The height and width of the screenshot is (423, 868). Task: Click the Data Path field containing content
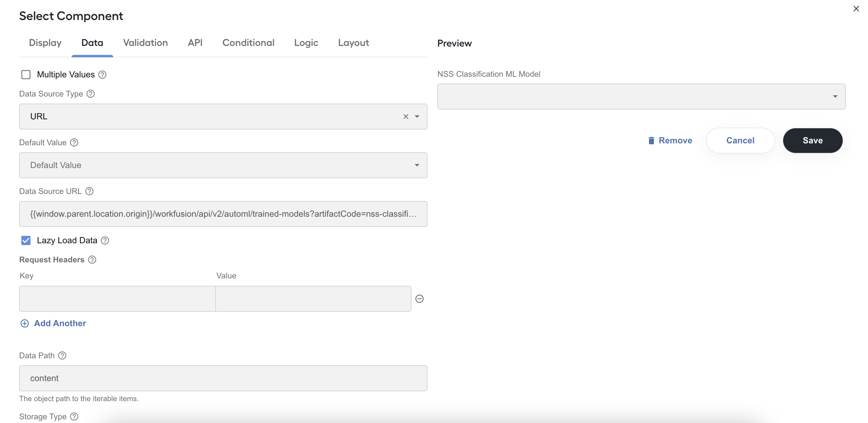point(223,379)
